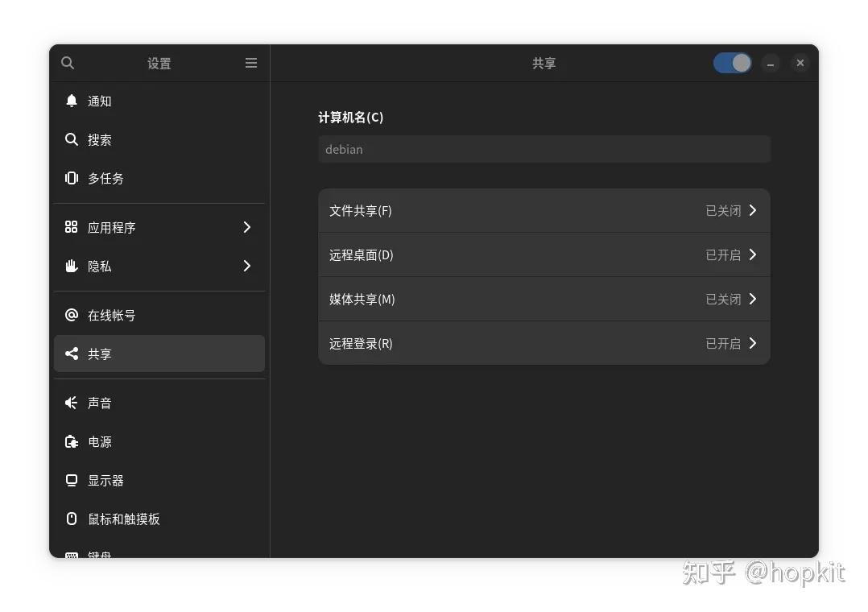Click the computer name field showing debian
Screen dimensions: 868x612
(544, 149)
